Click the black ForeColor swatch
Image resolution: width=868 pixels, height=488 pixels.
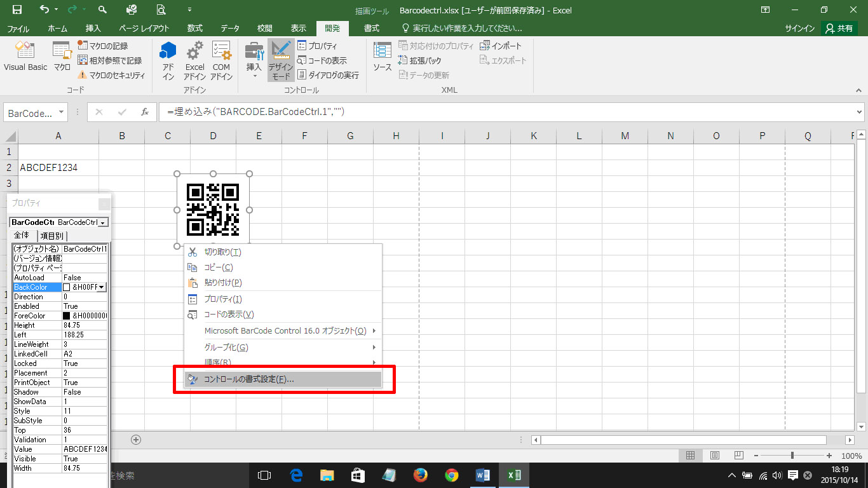[67, 316]
